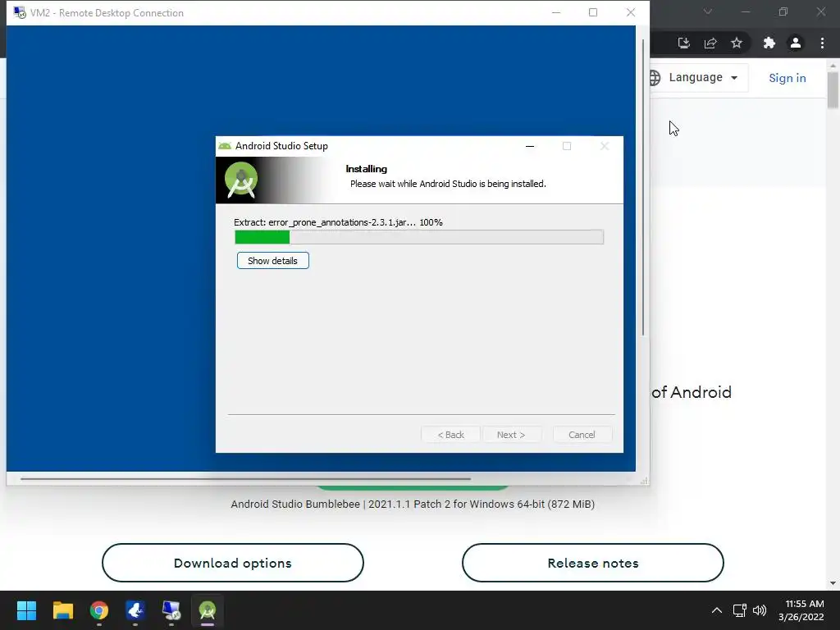Click the Download options button

(232, 563)
